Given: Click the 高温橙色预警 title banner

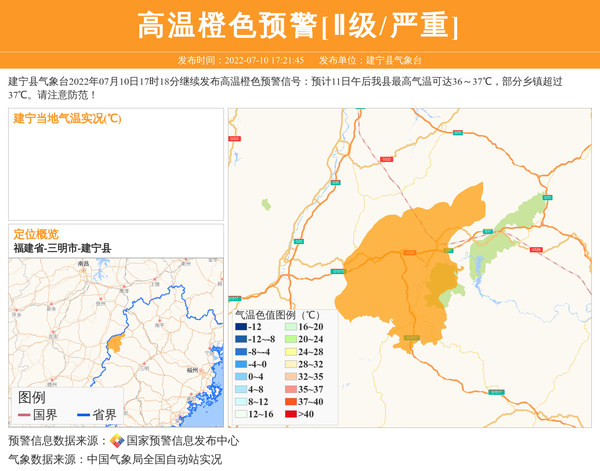Looking at the screenshot, I should tap(299, 25).
